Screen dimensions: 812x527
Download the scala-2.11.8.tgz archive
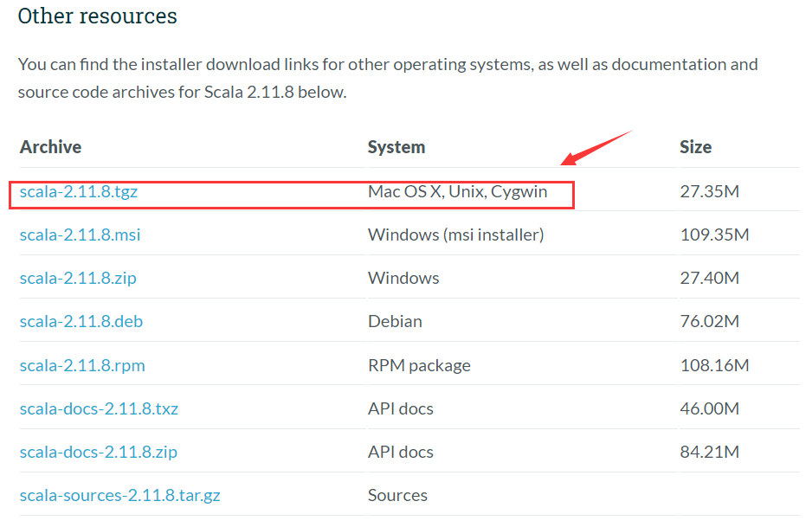coord(78,191)
